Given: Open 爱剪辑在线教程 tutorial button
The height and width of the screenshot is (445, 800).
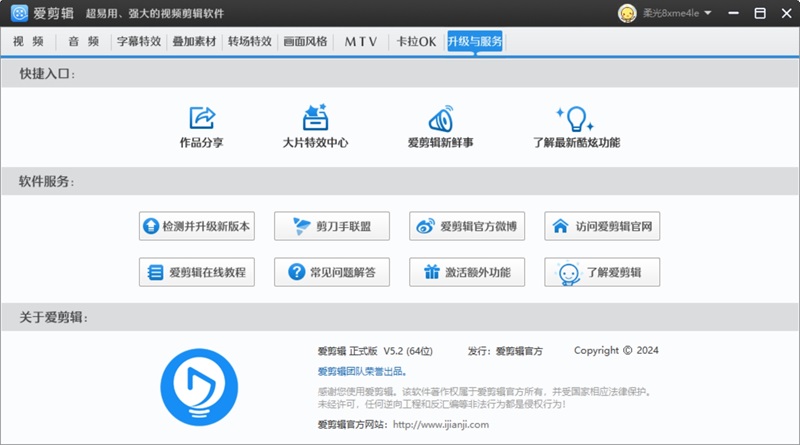Looking at the screenshot, I should coord(197,272).
